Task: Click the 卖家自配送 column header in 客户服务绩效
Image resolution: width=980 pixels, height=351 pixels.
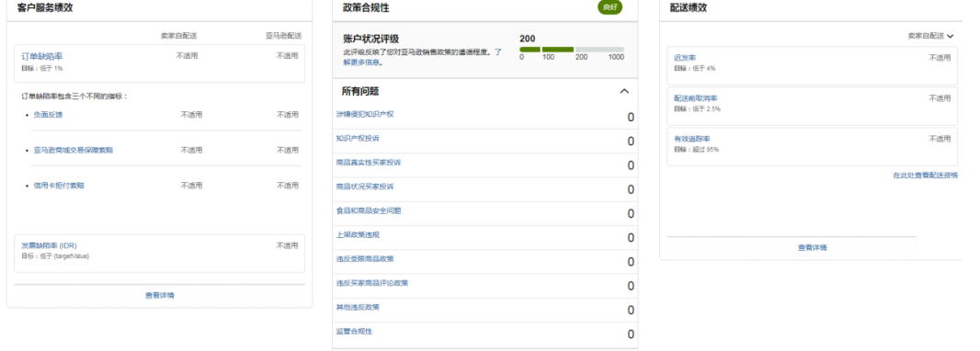Action: [x=178, y=36]
